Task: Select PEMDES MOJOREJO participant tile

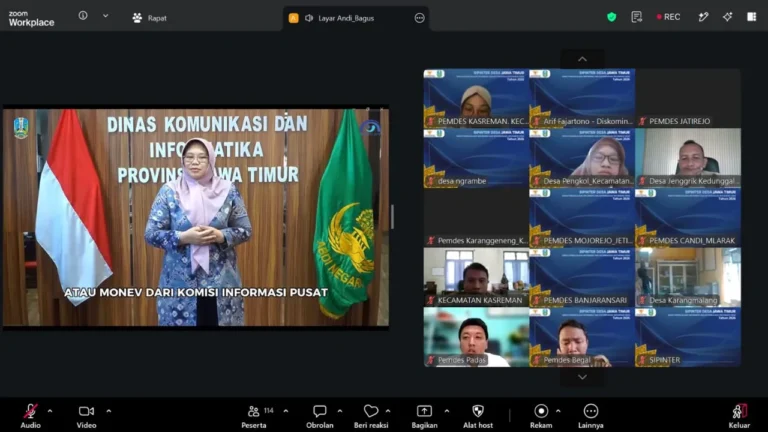Action: 582,217
